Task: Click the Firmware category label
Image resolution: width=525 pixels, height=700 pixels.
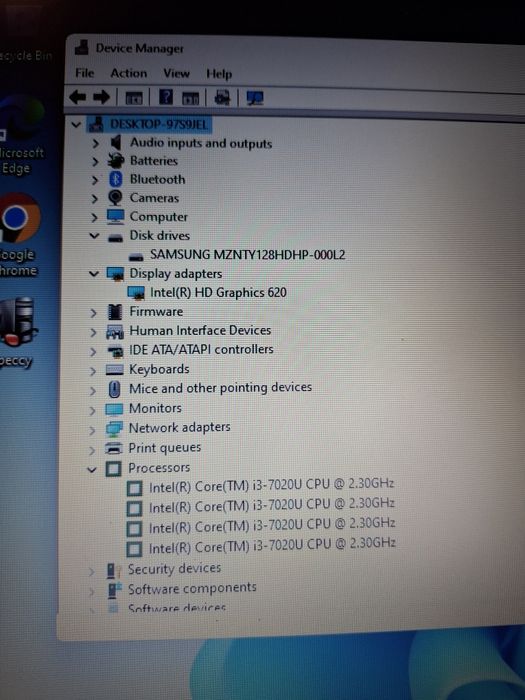Action: (156, 312)
